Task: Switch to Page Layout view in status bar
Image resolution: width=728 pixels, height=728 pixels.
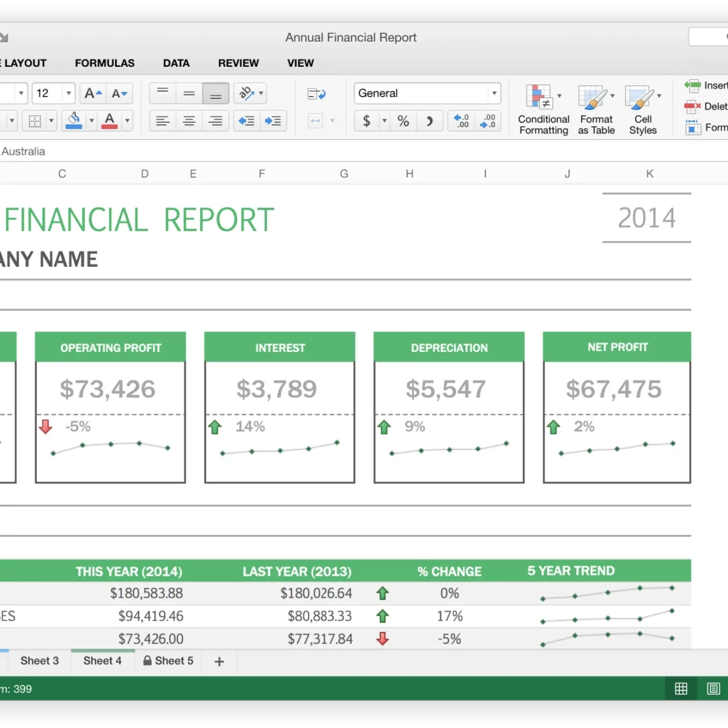Action: pos(713,689)
